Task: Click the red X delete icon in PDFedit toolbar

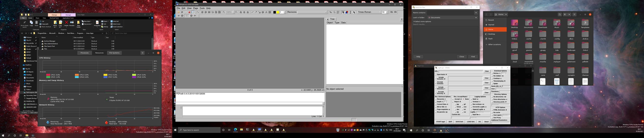Action: point(189,12)
